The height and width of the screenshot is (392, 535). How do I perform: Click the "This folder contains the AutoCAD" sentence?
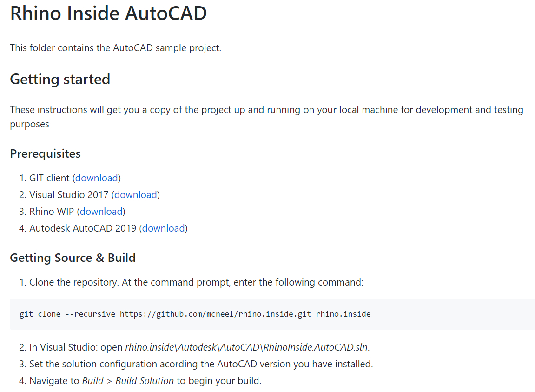click(115, 48)
